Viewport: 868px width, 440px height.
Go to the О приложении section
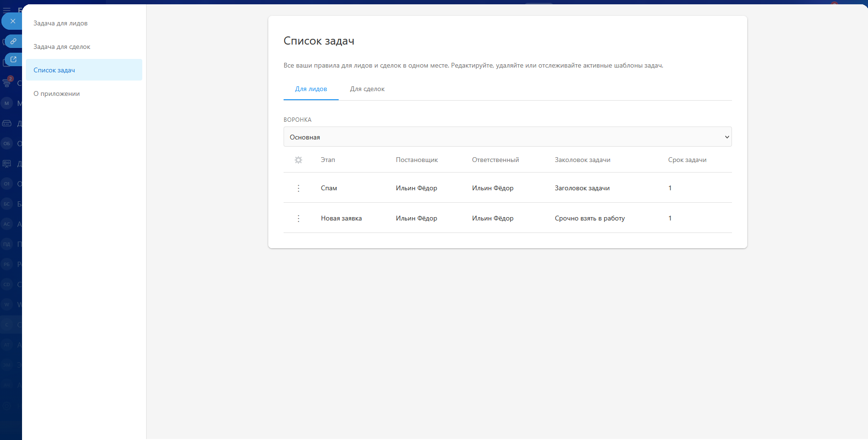coord(57,94)
